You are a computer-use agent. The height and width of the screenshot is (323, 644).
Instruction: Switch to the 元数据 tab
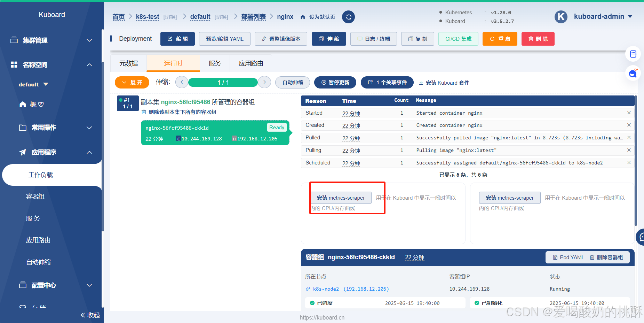pyautogui.click(x=129, y=63)
